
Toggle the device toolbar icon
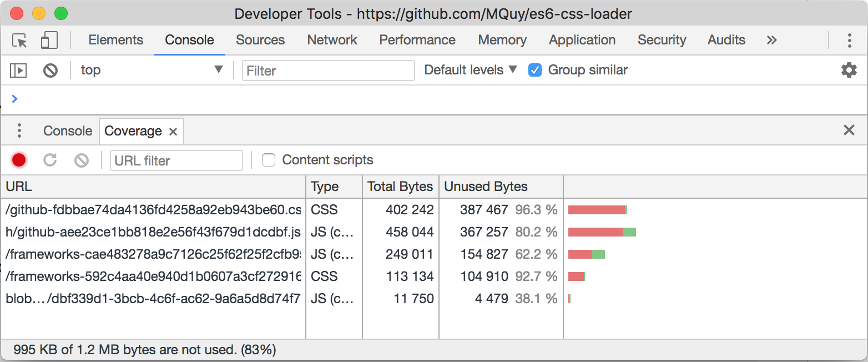(x=49, y=41)
